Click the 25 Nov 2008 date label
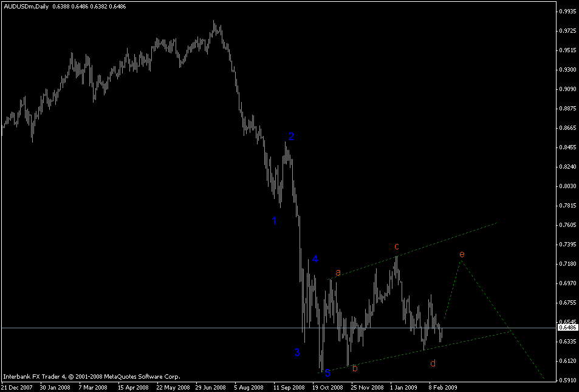Image resolution: width=579 pixels, height=392 pixels. coord(367,388)
